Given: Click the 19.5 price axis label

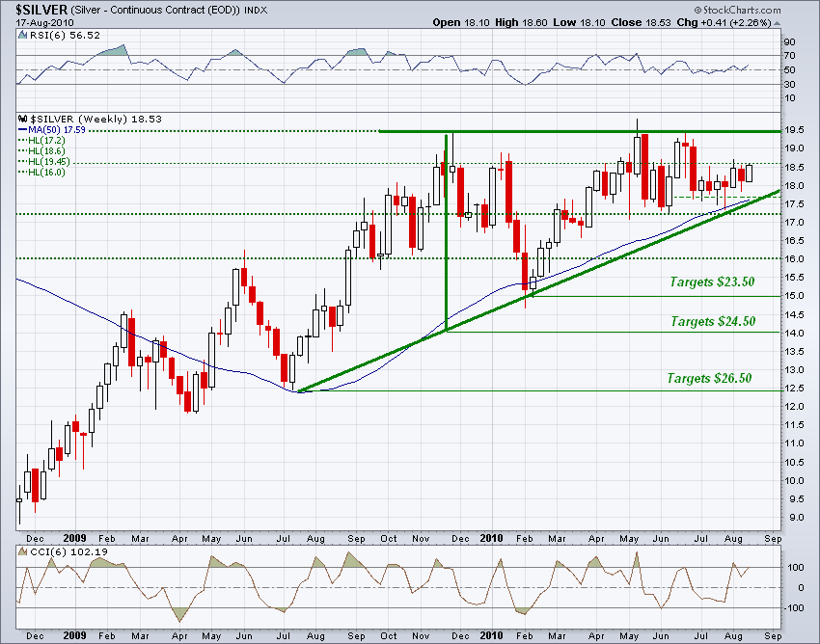Looking at the screenshot, I should click(794, 131).
